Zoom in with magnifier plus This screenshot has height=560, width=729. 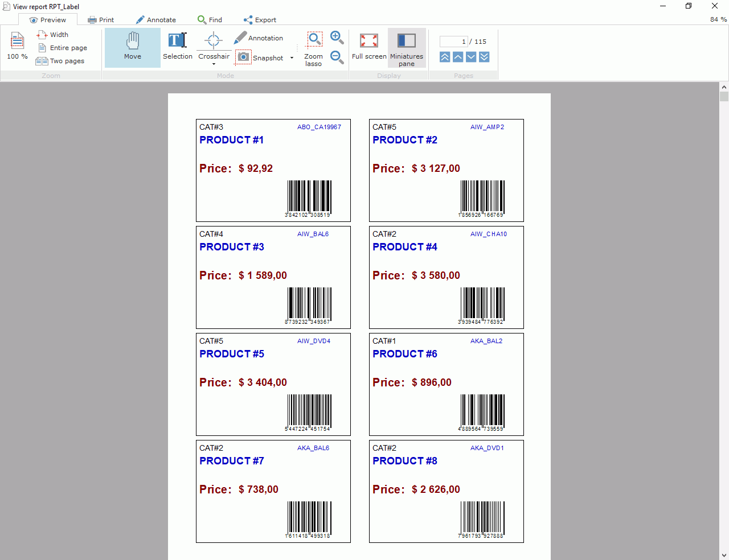click(337, 38)
